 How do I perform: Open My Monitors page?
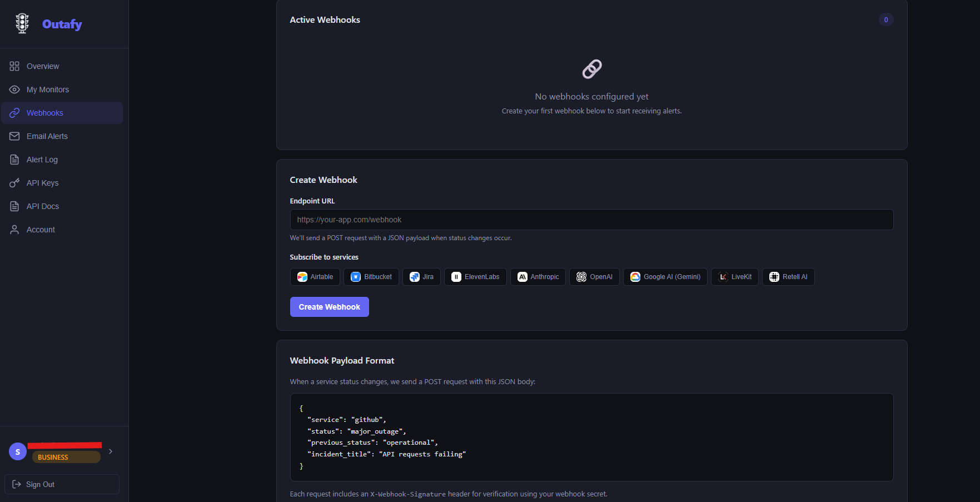pos(62,90)
